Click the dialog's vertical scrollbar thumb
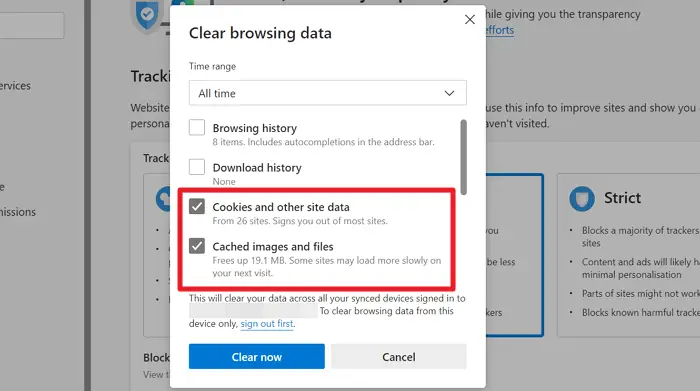The image size is (700, 391). point(463,157)
